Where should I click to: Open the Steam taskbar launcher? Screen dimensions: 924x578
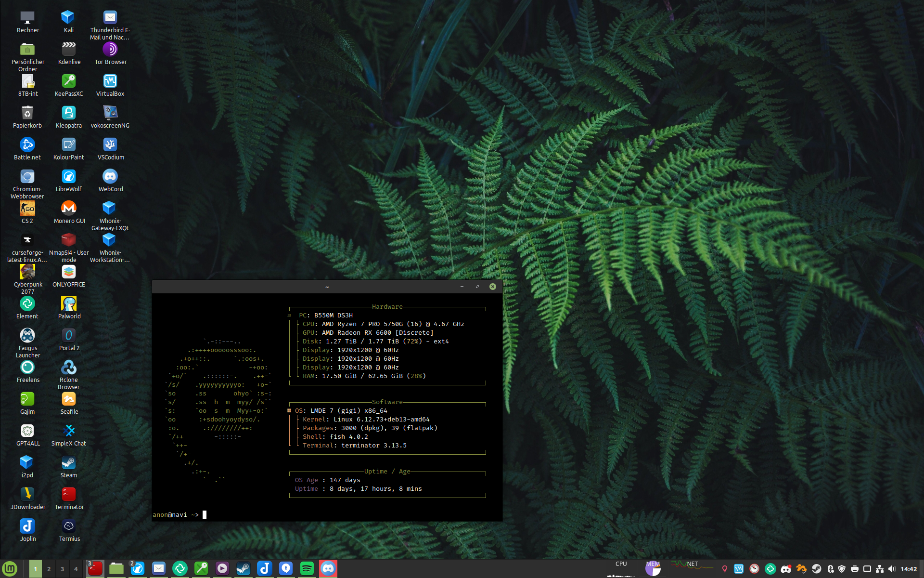pos(243,569)
